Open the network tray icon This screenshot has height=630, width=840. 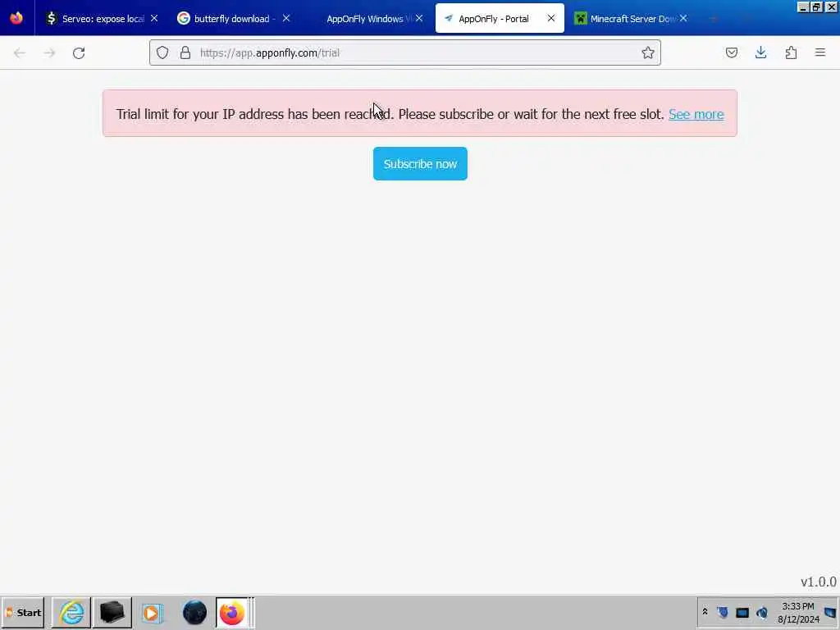pyautogui.click(x=742, y=612)
